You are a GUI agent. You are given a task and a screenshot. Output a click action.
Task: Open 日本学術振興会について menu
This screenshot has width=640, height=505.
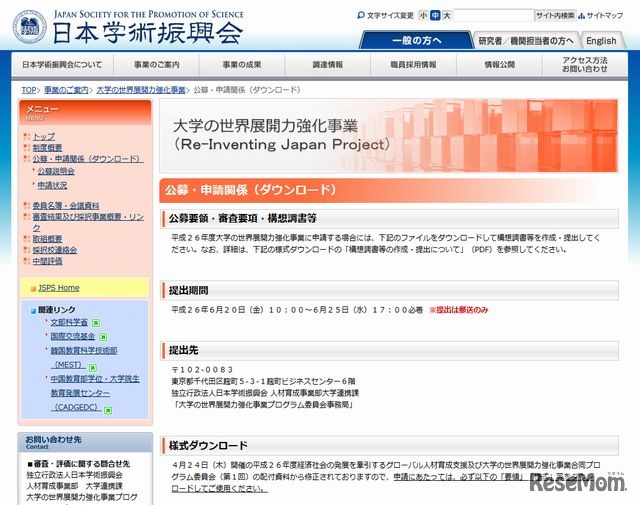pos(62,65)
